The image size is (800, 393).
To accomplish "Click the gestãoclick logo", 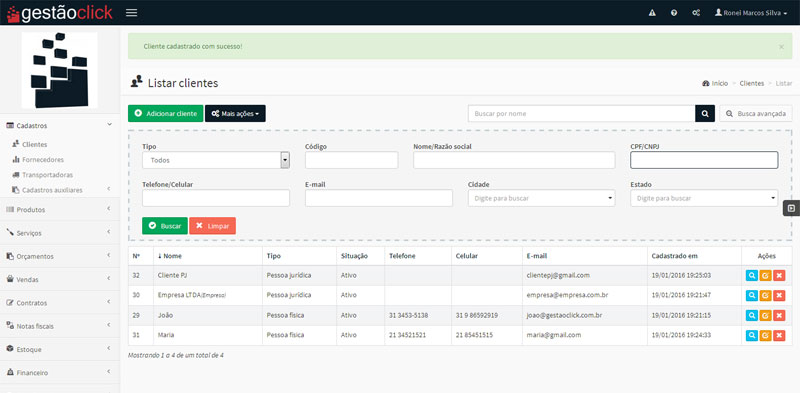I will click(60, 13).
